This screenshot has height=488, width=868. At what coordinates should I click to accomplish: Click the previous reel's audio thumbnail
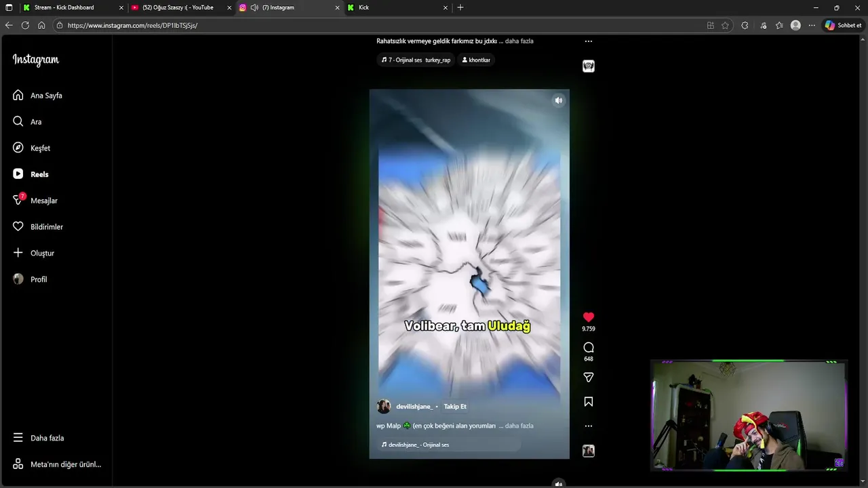(589, 66)
